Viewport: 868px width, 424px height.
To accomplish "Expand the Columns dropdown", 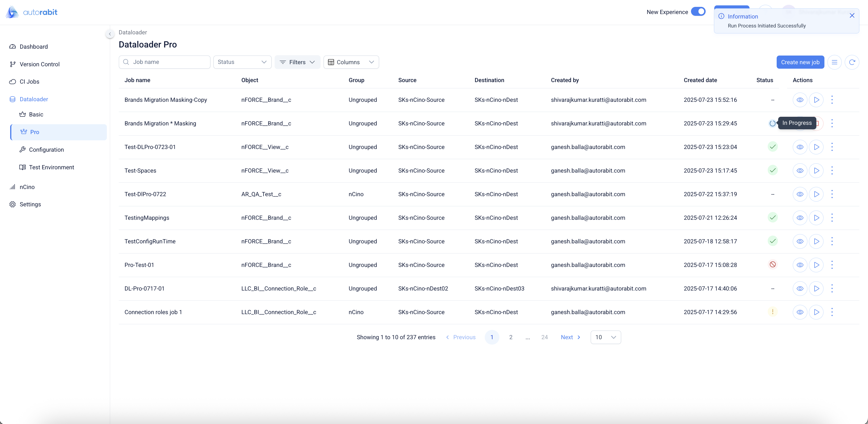I will pyautogui.click(x=351, y=62).
